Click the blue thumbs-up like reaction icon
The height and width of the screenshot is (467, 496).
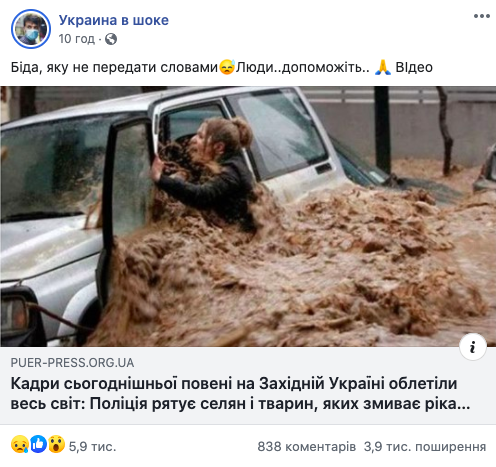(x=38, y=444)
